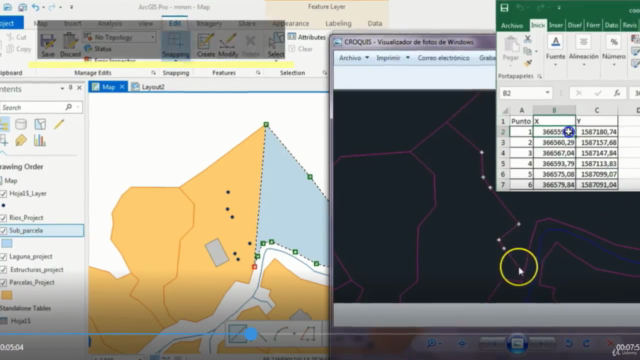Viewport: 640px width, 360px height.
Task: Open the Attributes pane button
Action: [x=307, y=37]
